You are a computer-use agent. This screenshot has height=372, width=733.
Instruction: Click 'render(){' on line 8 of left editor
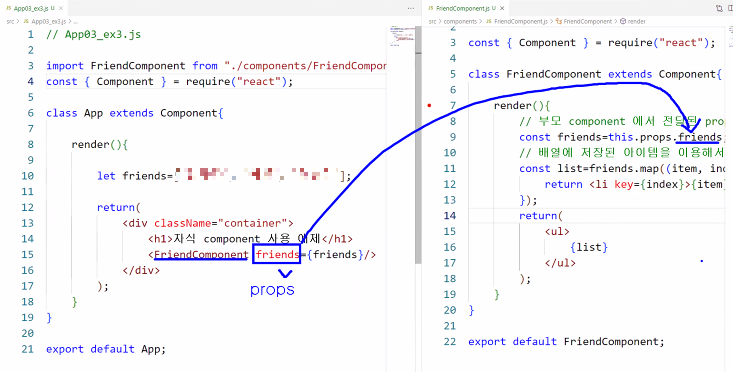(100, 144)
